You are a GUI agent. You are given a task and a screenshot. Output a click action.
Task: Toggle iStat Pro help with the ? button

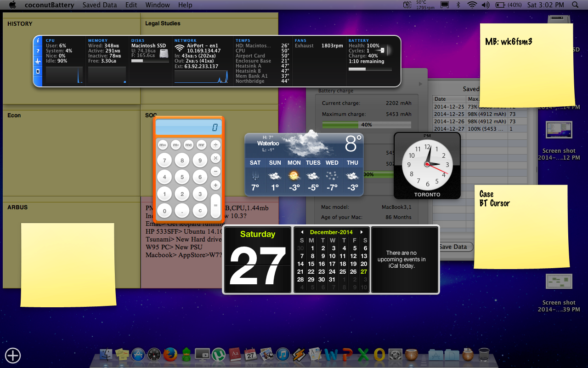point(38,51)
